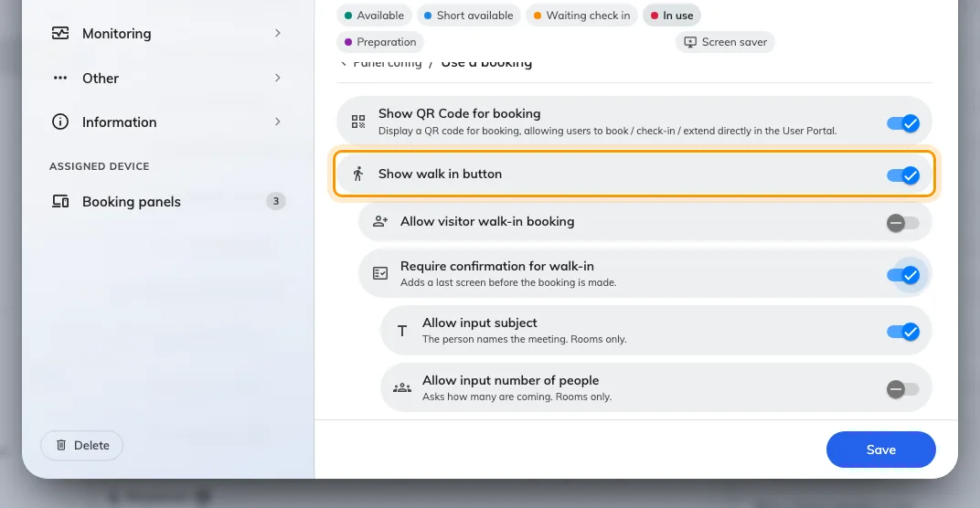This screenshot has height=508, width=980.
Task: Click the trash icon on Delete button
Action: click(x=60, y=445)
